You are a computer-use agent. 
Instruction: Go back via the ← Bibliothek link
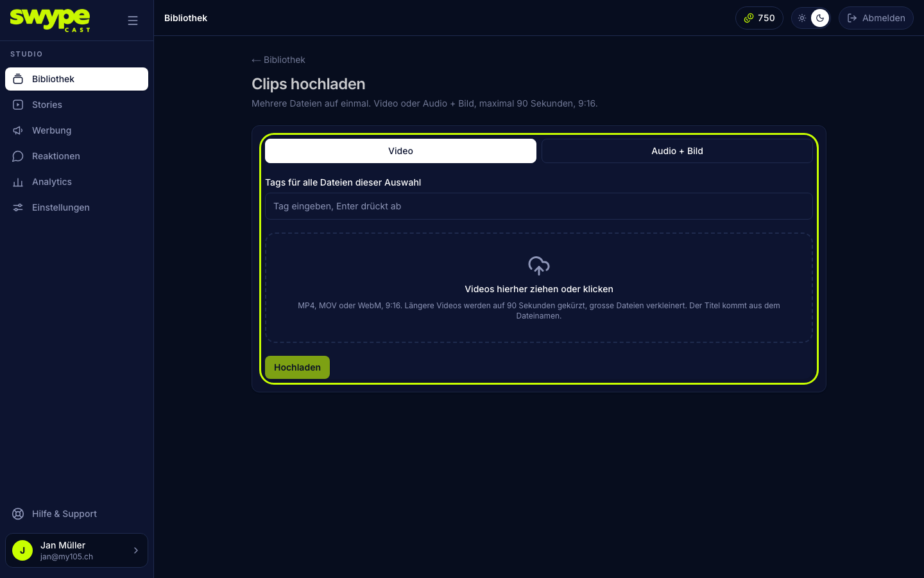[278, 60]
